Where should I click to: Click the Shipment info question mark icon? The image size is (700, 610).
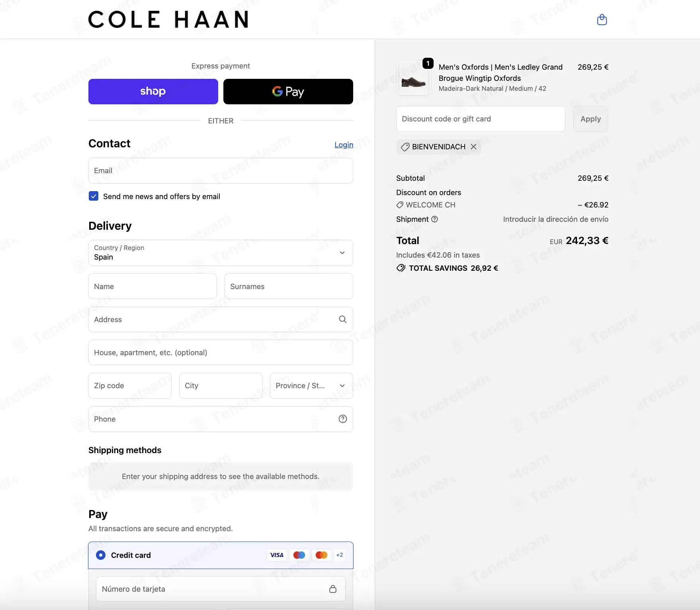click(435, 219)
